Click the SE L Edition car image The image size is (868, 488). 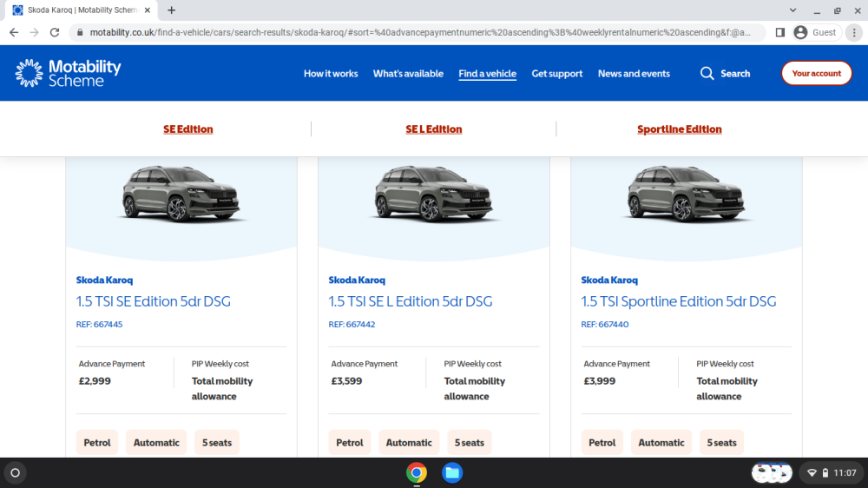pos(433,194)
